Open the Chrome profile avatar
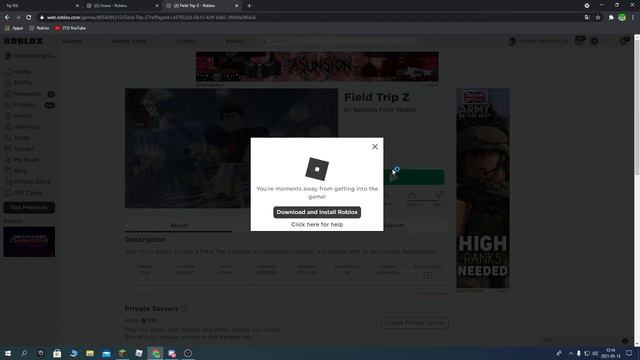Image resolution: width=640 pixels, height=360 pixels. pyautogui.click(x=622, y=17)
